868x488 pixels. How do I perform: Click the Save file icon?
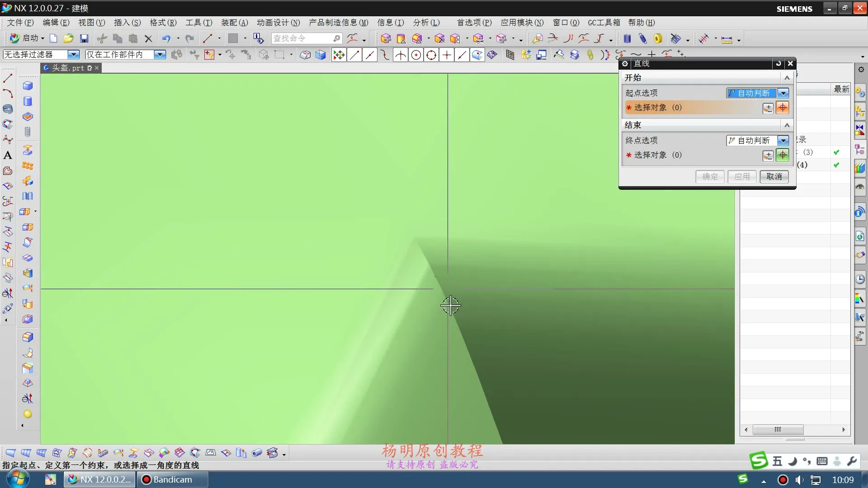(84, 39)
